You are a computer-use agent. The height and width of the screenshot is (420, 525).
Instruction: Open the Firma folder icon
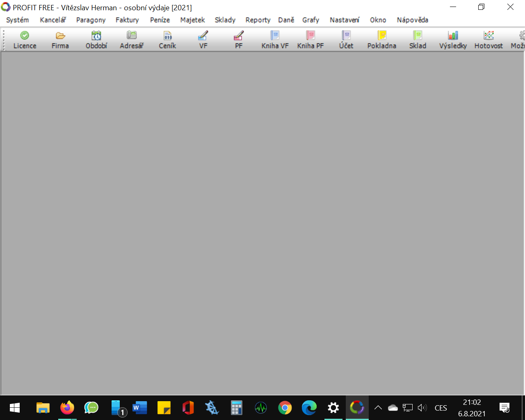pyautogui.click(x=60, y=40)
